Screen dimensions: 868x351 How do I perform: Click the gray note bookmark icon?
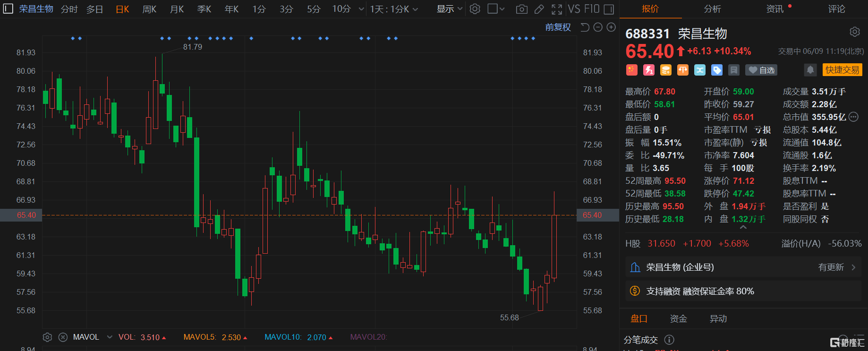point(734,70)
